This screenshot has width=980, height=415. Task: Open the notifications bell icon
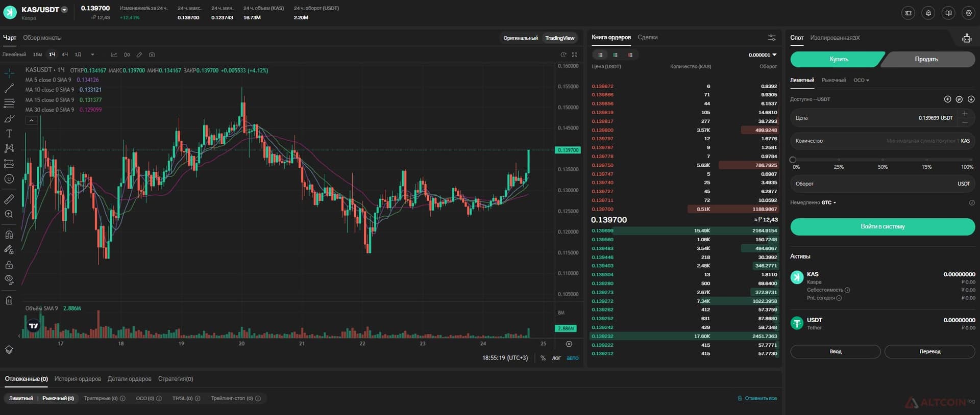click(928, 13)
